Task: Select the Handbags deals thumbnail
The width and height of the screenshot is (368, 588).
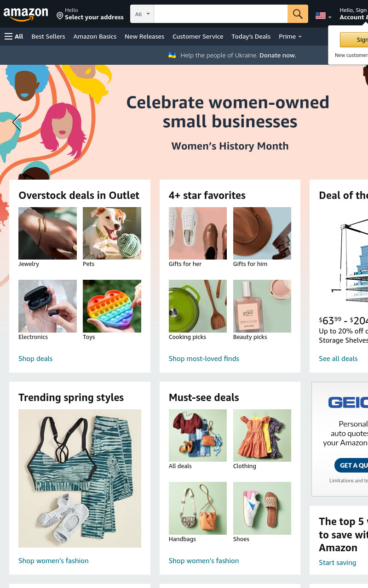Action: [x=198, y=508]
